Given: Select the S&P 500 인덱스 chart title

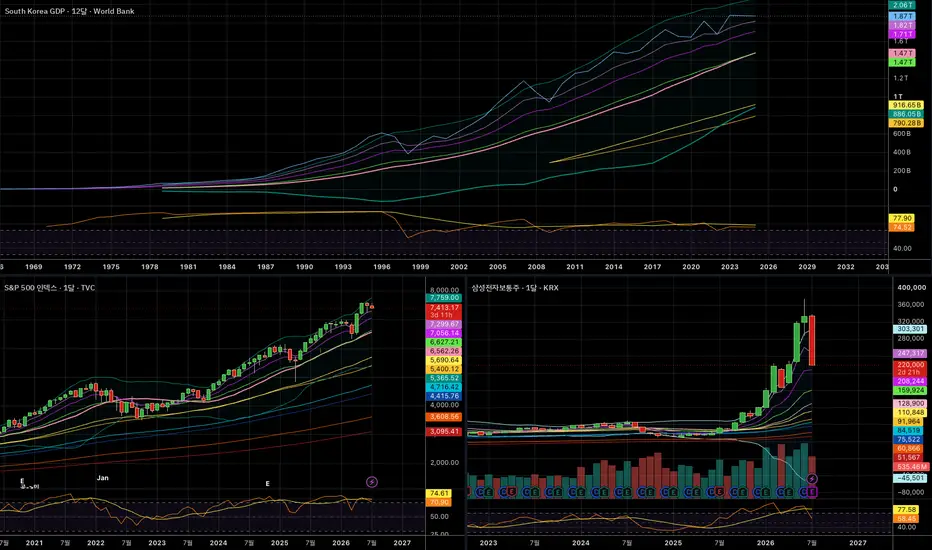Looking at the screenshot, I should coord(49,288).
